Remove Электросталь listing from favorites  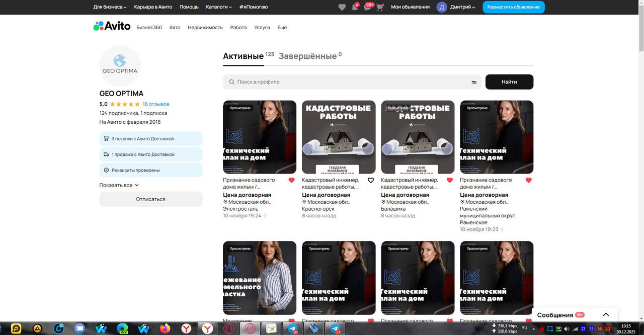[x=291, y=180]
